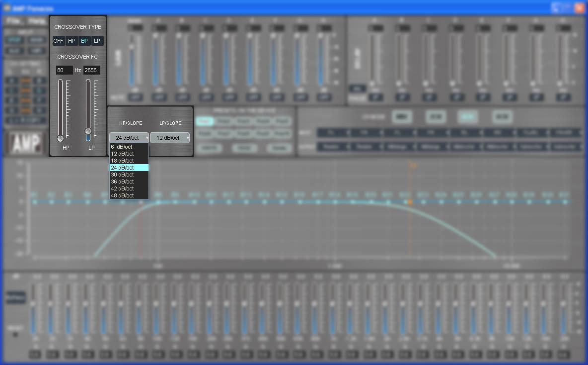The width and height of the screenshot is (588, 365).
Task: Select HP crossover type
Action: (72, 41)
